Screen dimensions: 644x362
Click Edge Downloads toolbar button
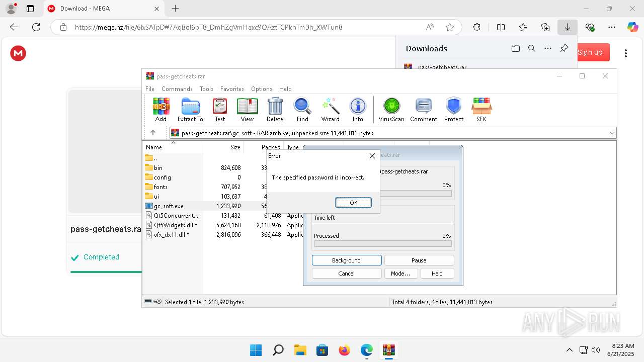tap(568, 27)
